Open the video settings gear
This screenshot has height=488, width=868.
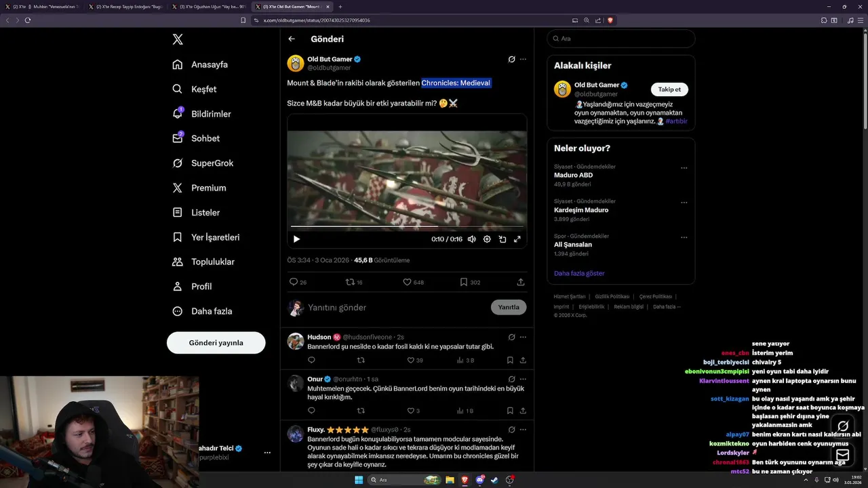pyautogui.click(x=487, y=239)
